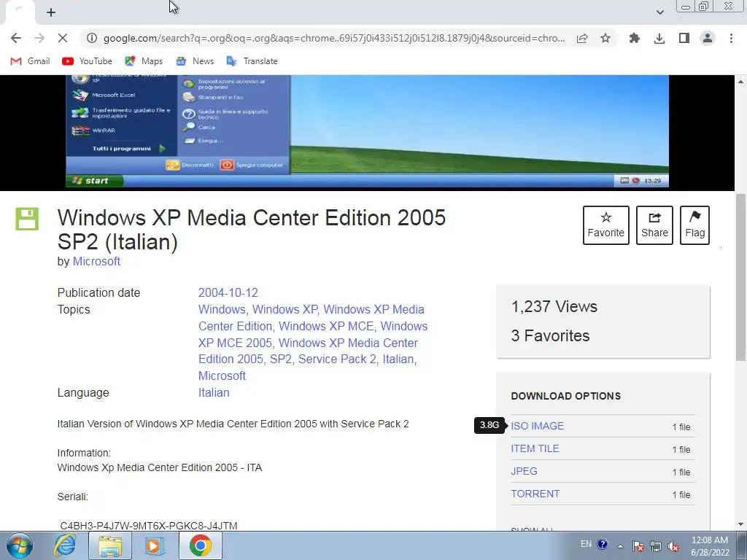
Task: Click the scrollbar down arrow
Action: point(741,524)
